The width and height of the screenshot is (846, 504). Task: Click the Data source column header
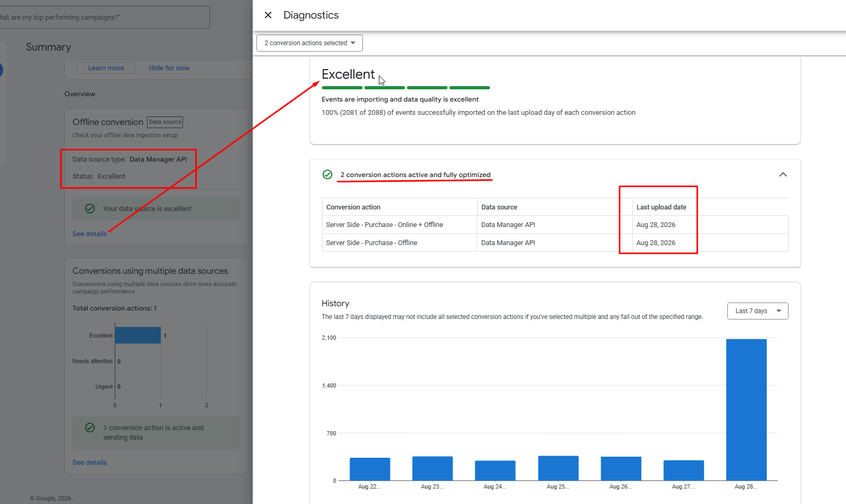click(499, 207)
